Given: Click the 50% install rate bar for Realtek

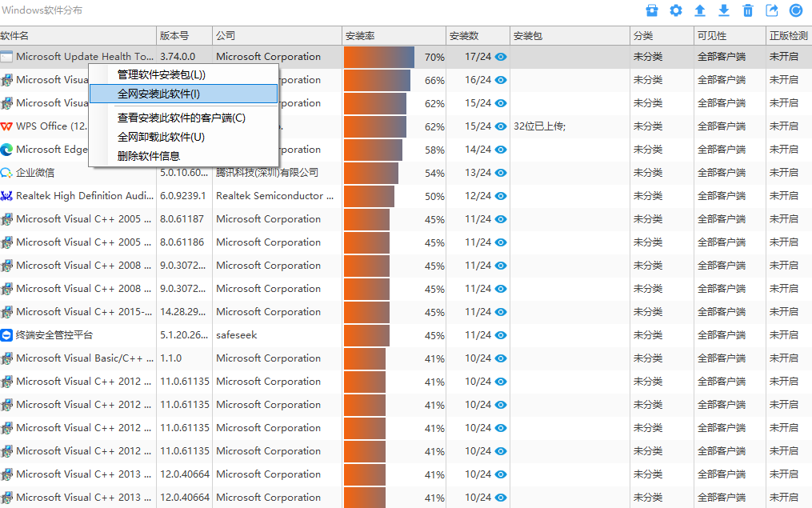Looking at the screenshot, I should point(369,196).
